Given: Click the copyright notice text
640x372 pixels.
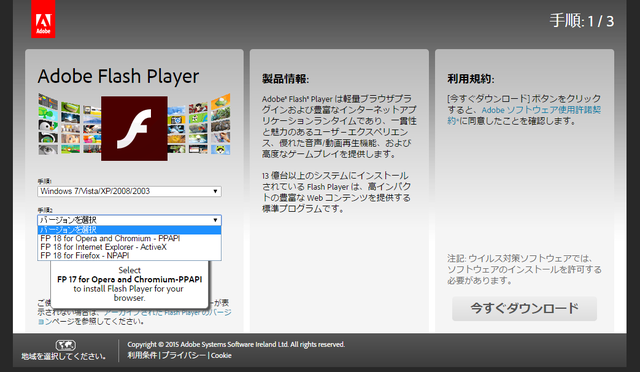Looking at the screenshot, I should [x=236, y=344].
